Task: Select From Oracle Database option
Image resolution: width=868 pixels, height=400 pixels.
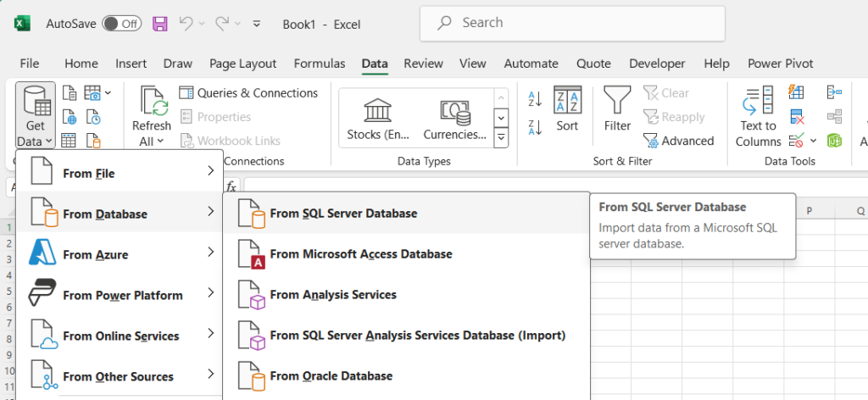Action: (331, 376)
